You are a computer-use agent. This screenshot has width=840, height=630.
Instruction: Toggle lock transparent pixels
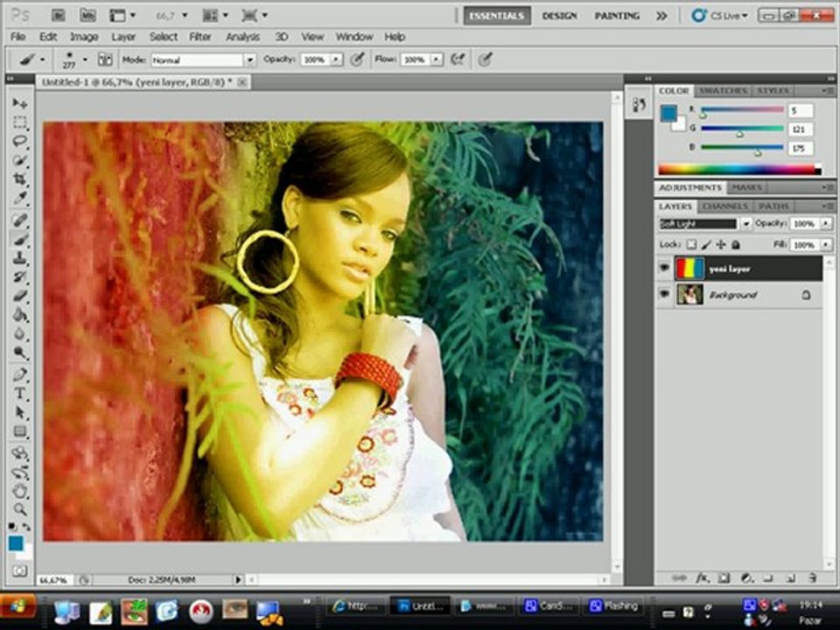(x=691, y=244)
